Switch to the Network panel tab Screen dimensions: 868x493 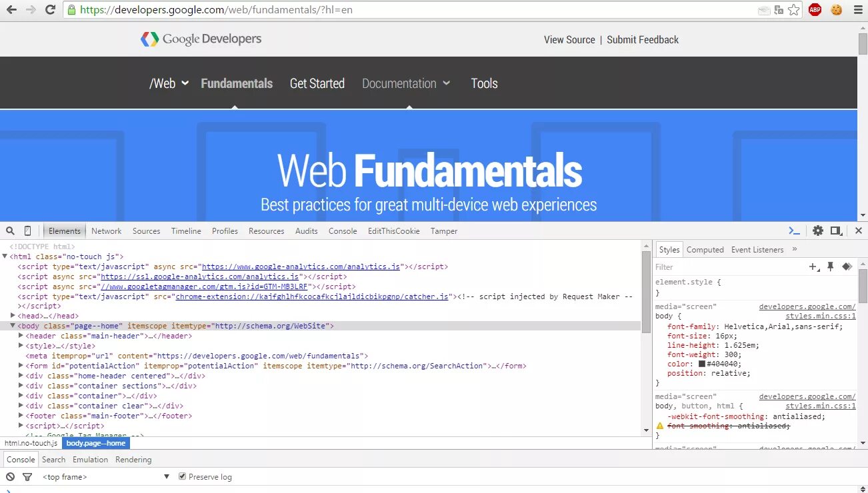pos(107,231)
